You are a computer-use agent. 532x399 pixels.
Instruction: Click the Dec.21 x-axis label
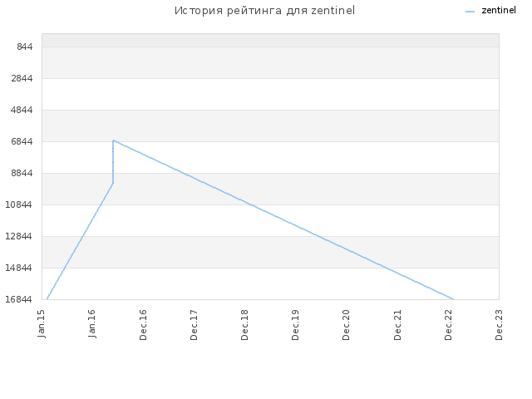click(x=397, y=325)
